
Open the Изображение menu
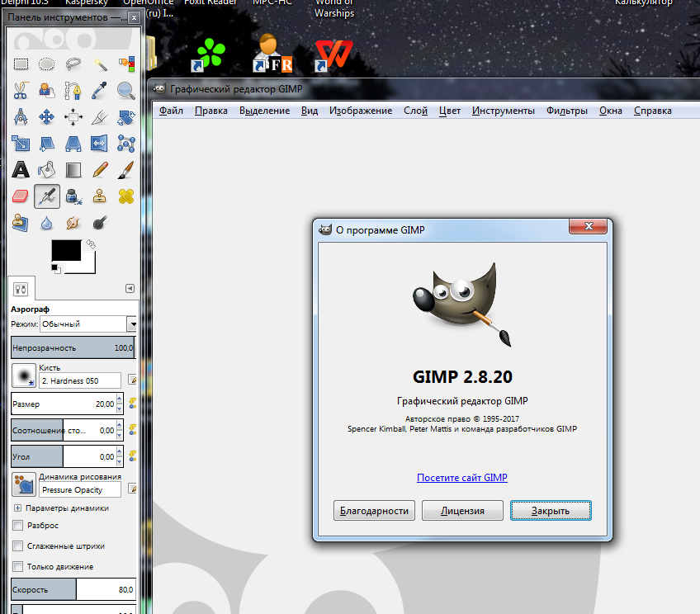click(x=361, y=111)
